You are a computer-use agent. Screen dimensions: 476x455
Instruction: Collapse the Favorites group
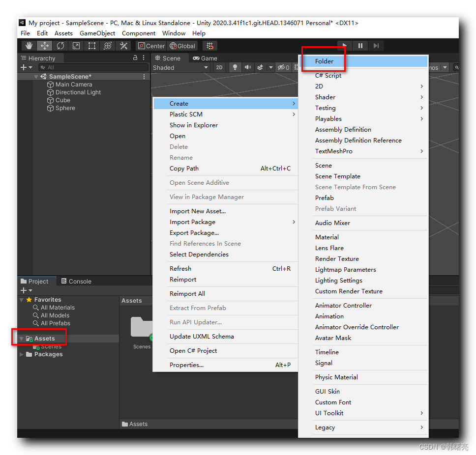point(22,300)
